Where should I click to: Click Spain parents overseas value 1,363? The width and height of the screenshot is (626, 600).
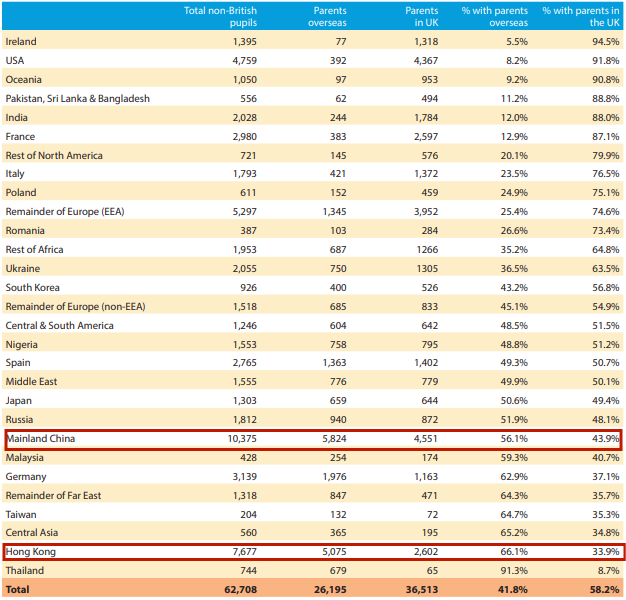pos(334,363)
